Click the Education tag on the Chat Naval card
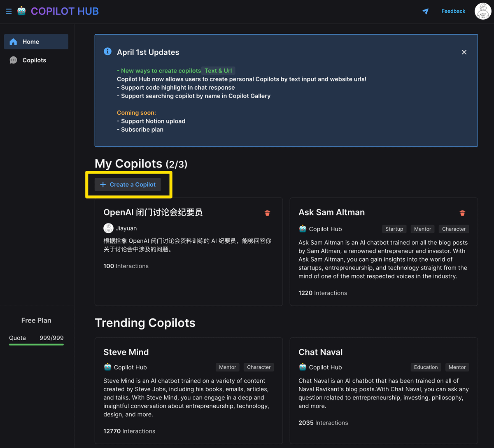 (x=426, y=367)
